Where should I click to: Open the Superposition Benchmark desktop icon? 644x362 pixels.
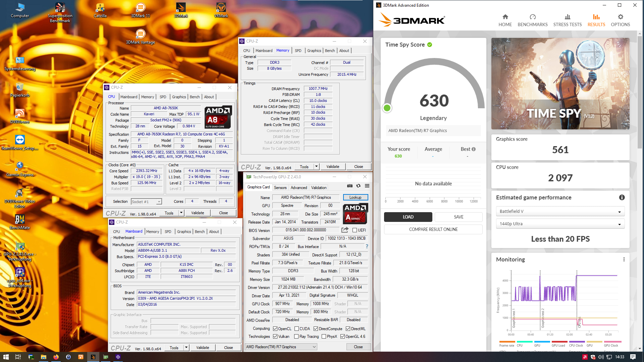click(x=60, y=13)
